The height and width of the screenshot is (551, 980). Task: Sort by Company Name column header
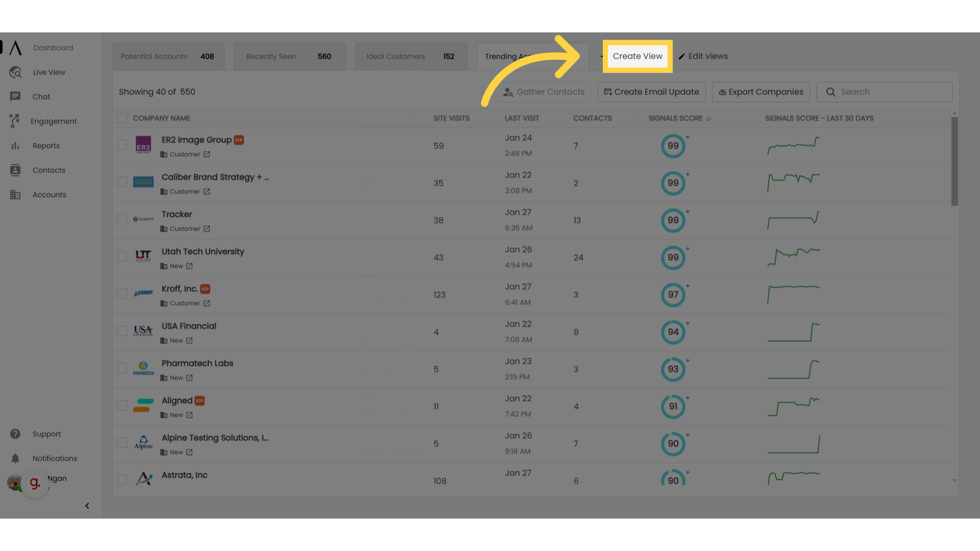pyautogui.click(x=161, y=118)
